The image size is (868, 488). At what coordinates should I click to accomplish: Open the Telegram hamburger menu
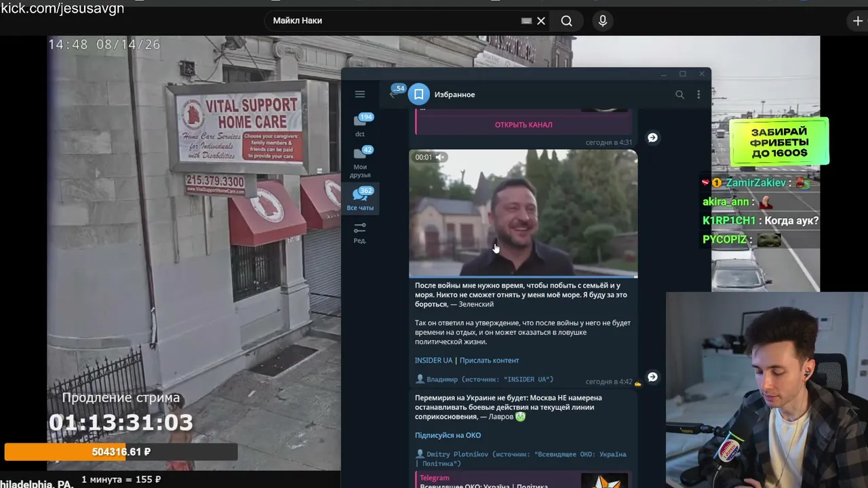click(x=360, y=94)
